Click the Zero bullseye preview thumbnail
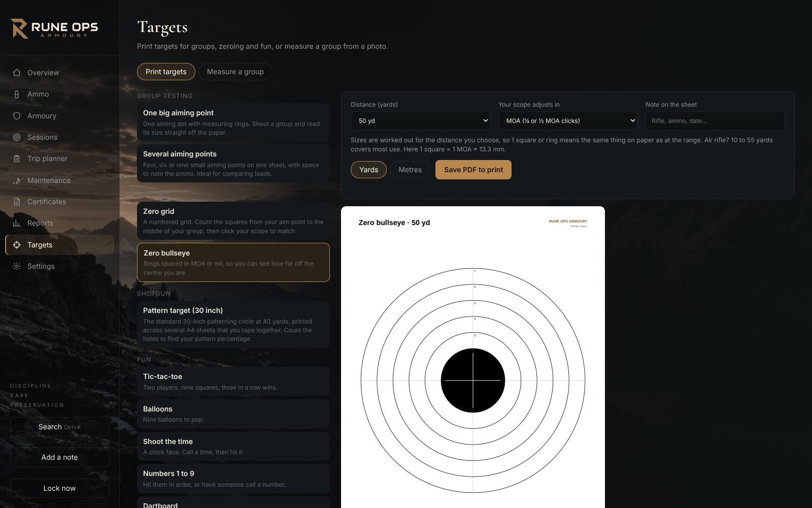 [x=473, y=357]
